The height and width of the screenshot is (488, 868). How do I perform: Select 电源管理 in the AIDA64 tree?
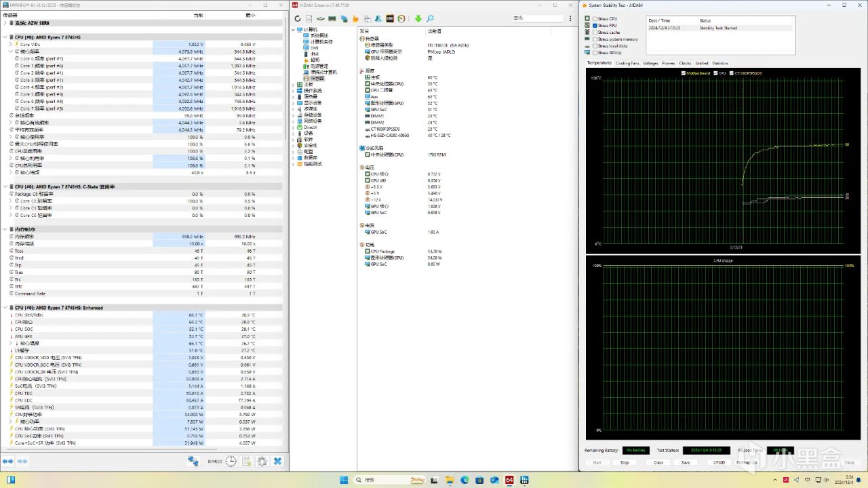(x=319, y=66)
